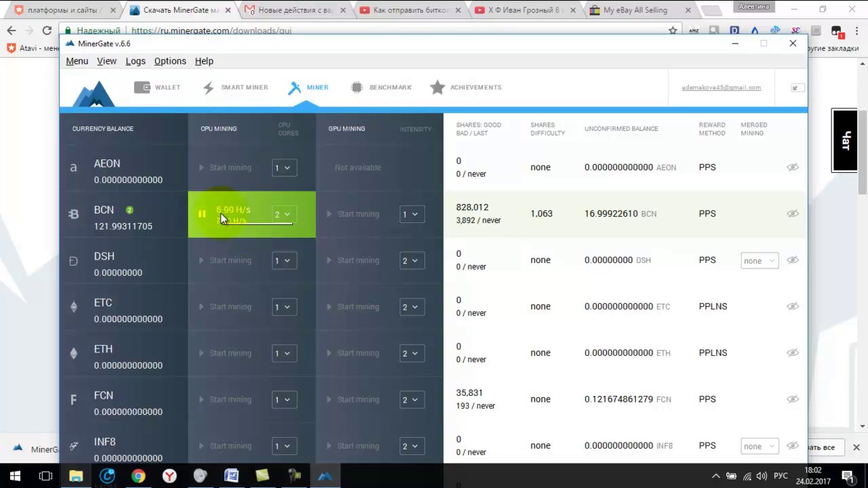This screenshot has width=868, height=488.
Task: Click the Chrome address bar URL
Action: pos(212,30)
